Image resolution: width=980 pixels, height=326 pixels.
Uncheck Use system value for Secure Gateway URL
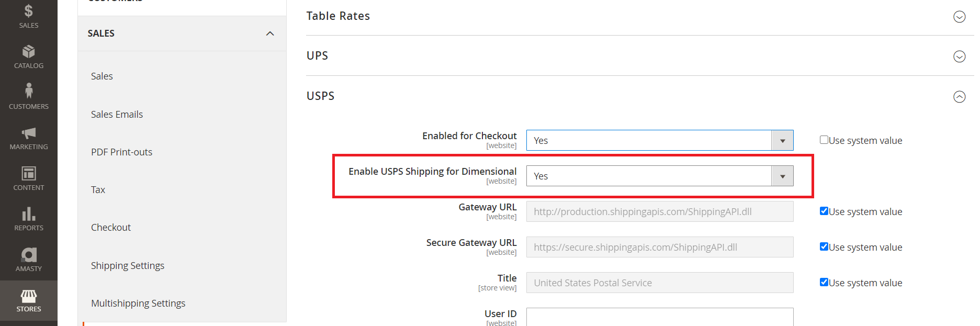click(824, 246)
